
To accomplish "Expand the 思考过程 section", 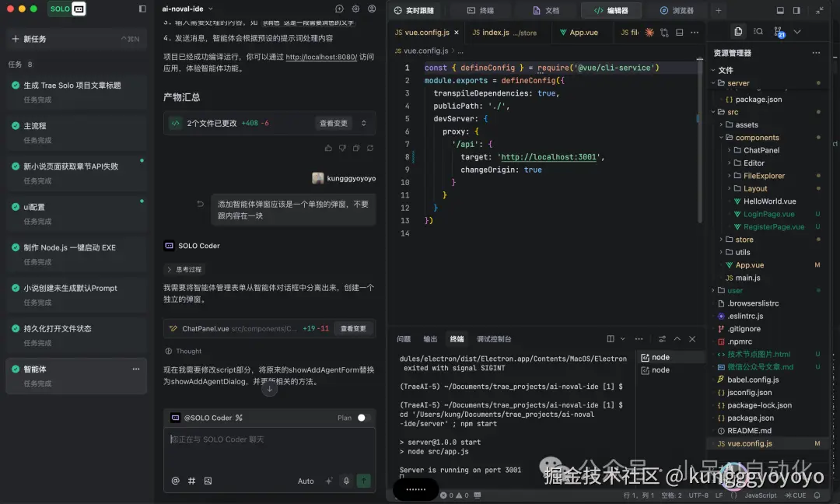I will (x=184, y=269).
